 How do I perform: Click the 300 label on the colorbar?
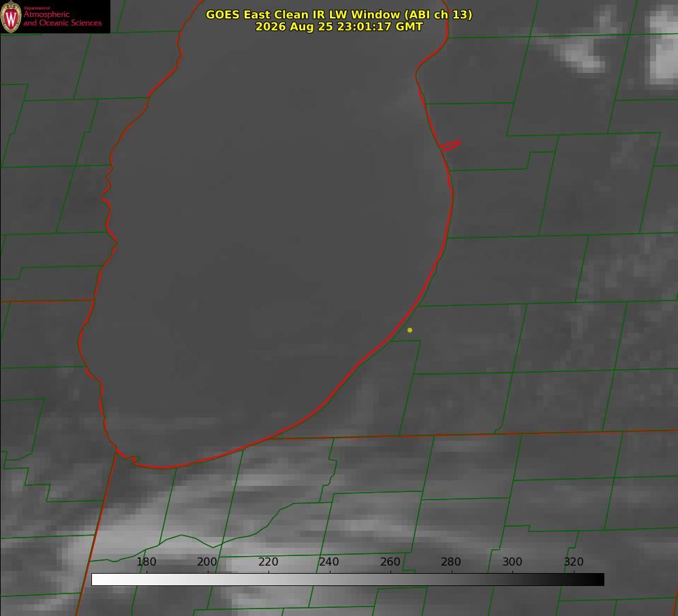click(512, 561)
